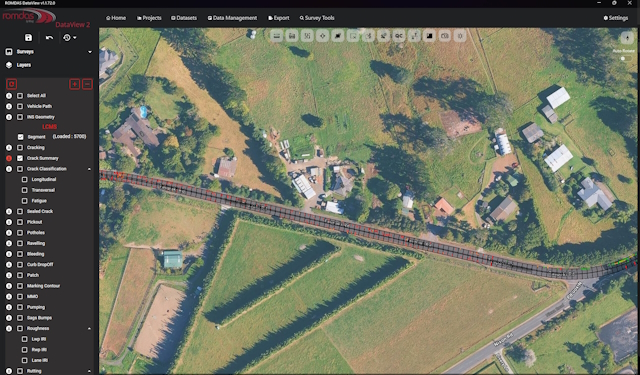Tick the Select All checkbox

click(x=20, y=95)
